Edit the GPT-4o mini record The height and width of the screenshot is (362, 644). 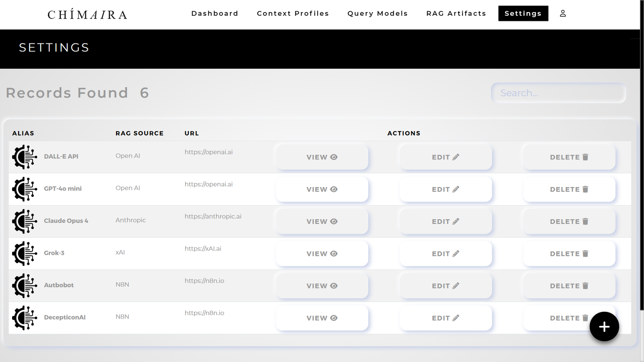pyautogui.click(x=445, y=189)
